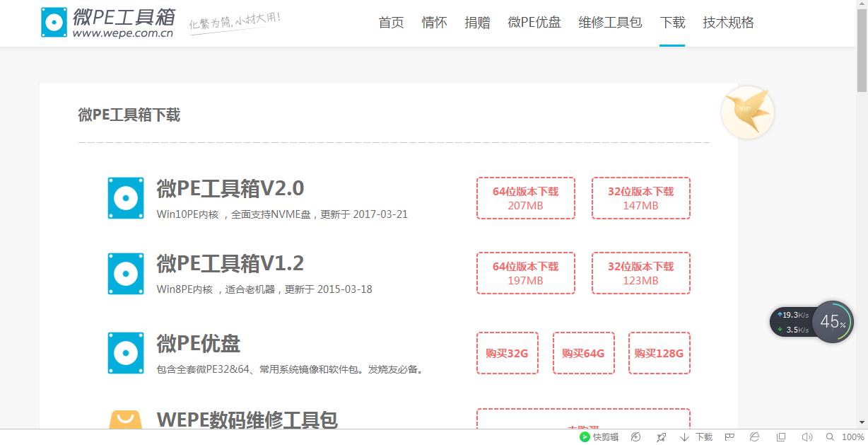Go to the 捐赠 page
The height and width of the screenshot is (445, 868).
tap(477, 23)
